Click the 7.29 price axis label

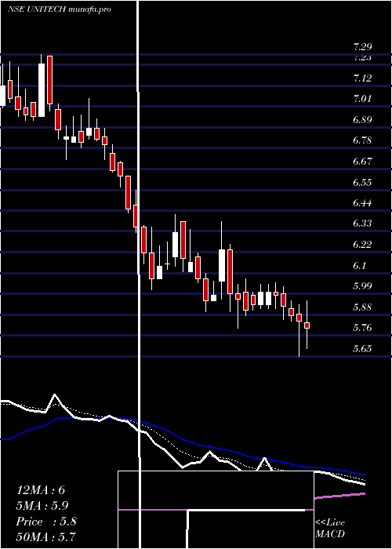tap(362, 46)
